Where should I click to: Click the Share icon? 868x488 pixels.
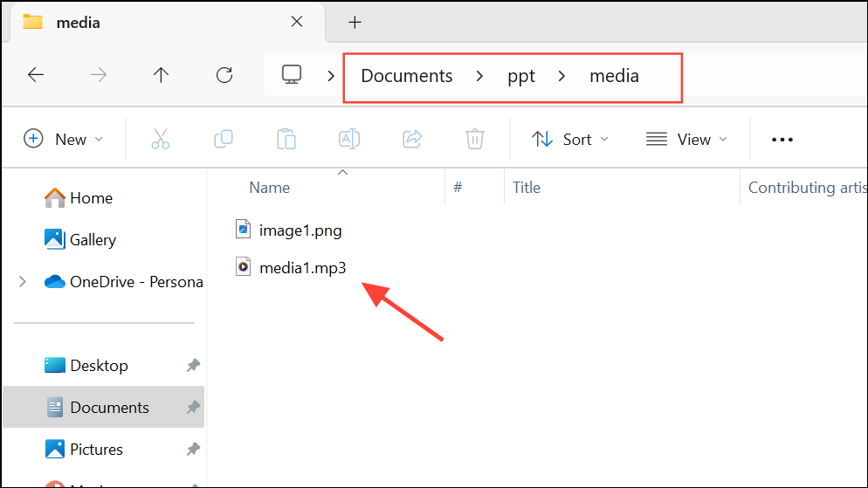(412, 139)
